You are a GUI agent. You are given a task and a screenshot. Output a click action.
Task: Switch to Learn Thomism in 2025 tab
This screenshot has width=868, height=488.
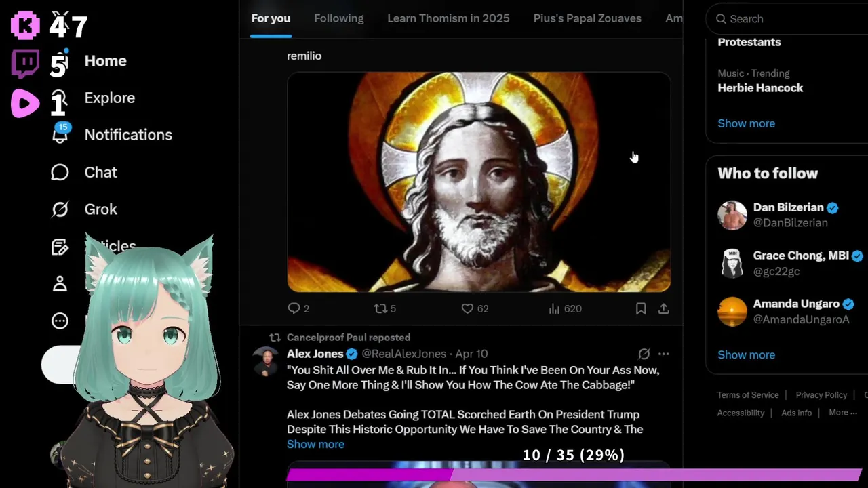(x=448, y=18)
